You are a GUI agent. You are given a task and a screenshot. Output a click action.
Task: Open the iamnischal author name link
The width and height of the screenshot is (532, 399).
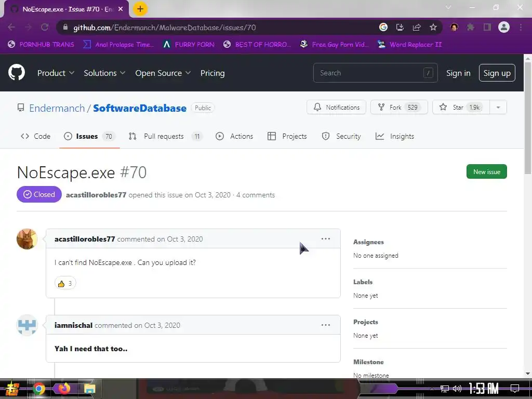tap(74, 325)
